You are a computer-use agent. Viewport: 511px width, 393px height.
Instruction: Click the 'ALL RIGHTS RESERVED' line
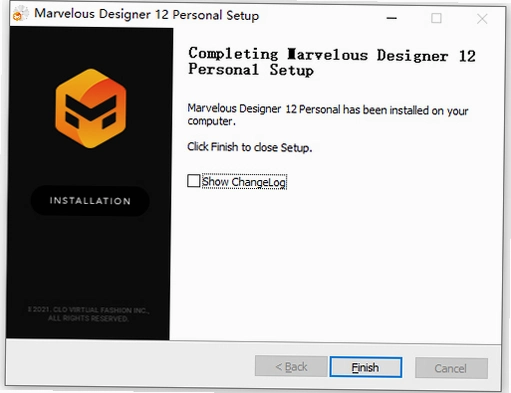88,319
